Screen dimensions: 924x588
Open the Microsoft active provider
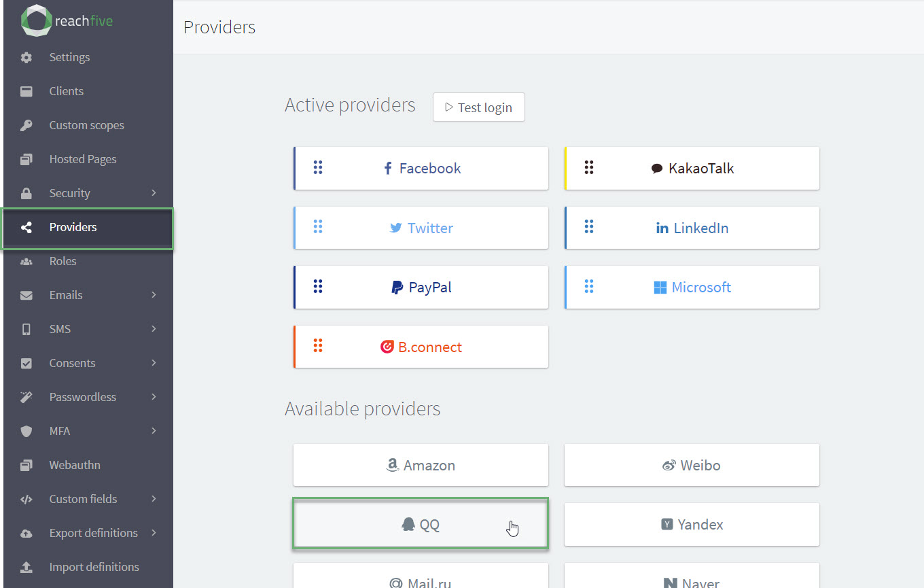[x=692, y=287]
